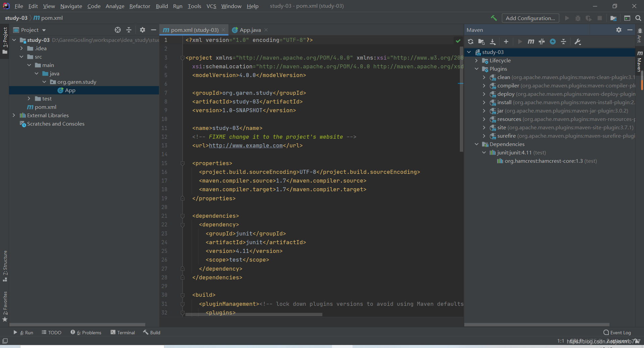The image size is (644, 348).
Task: Expand the test folder
Action: tap(29, 98)
